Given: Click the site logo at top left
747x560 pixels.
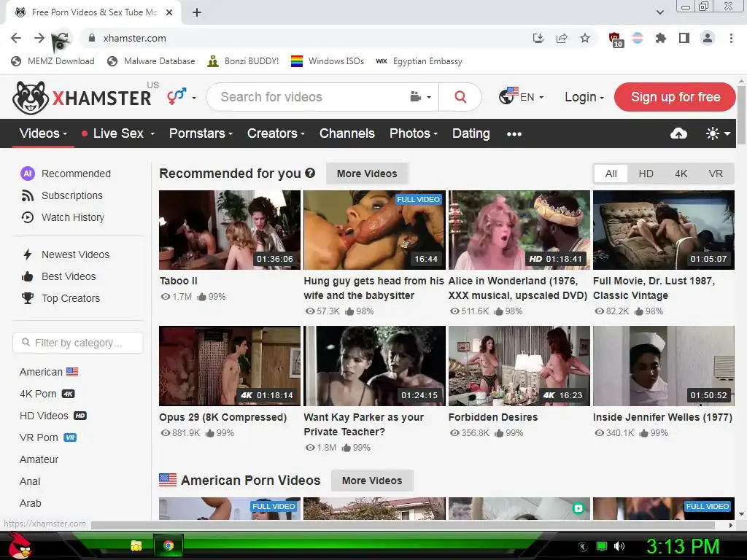Looking at the screenshot, I should (82, 97).
